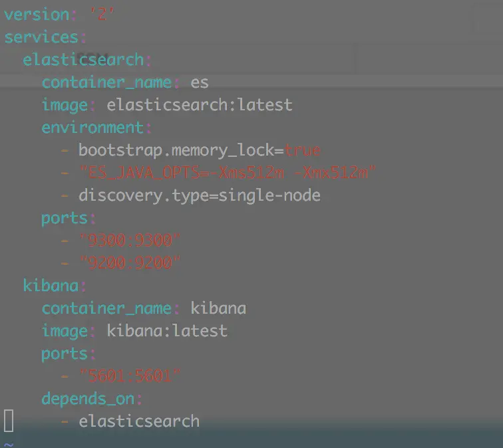Screen dimensions: 503x448
Task: Click the "depends_on:" key
Action: coord(92,399)
